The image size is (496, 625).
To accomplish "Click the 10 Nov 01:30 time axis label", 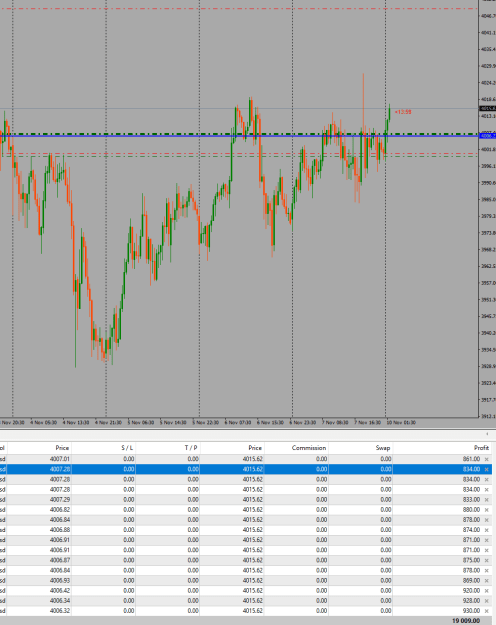I will [401, 423].
